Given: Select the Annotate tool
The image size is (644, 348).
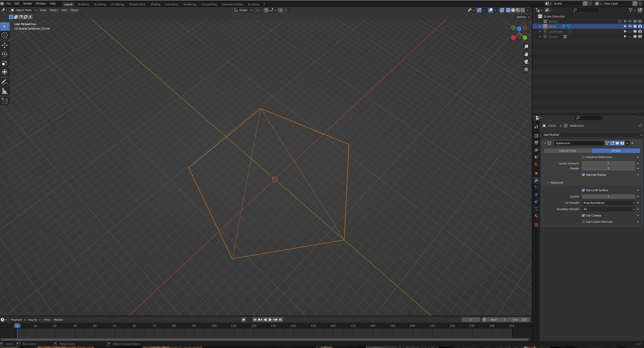Looking at the screenshot, I should tap(5, 82).
